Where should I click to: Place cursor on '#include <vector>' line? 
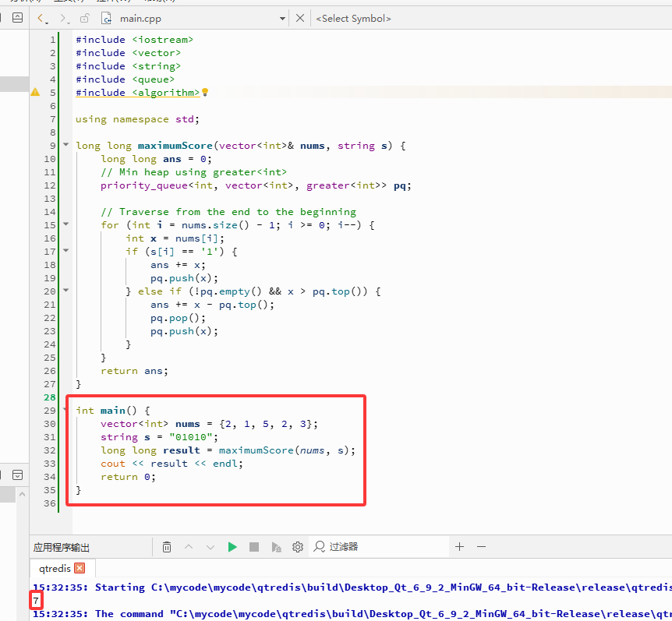[x=128, y=53]
